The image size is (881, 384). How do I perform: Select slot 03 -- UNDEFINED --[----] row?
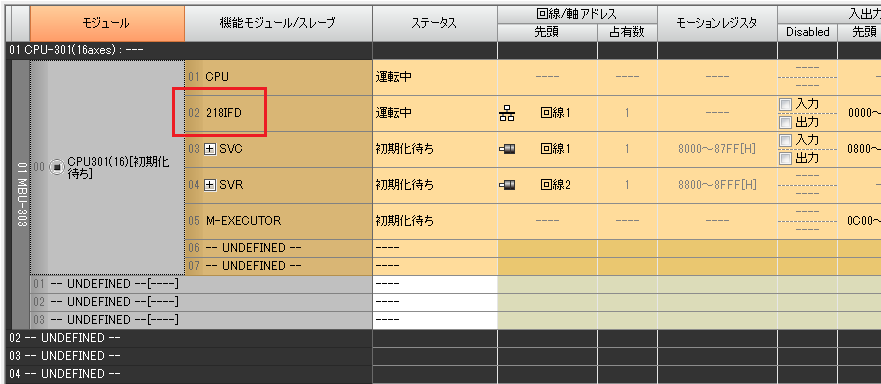201,320
